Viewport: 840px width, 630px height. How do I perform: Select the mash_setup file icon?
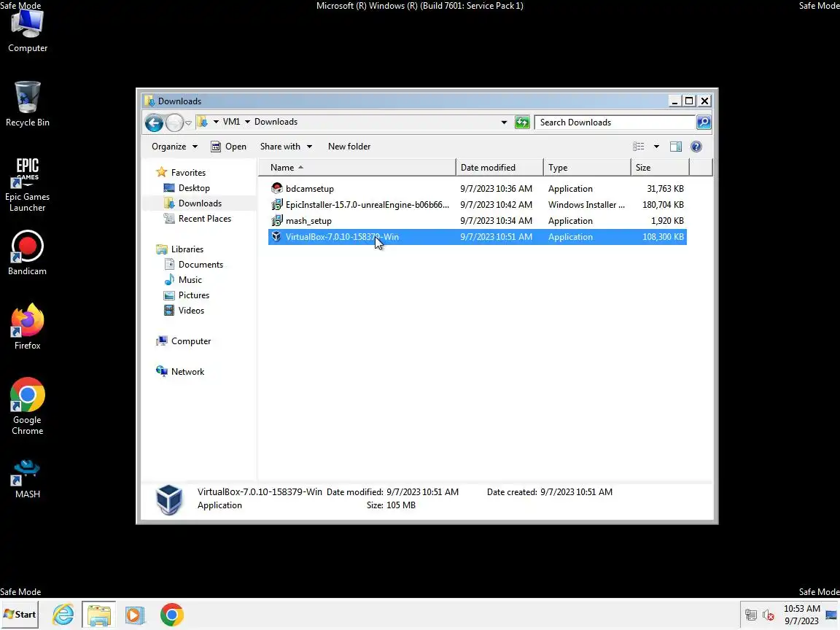276,221
